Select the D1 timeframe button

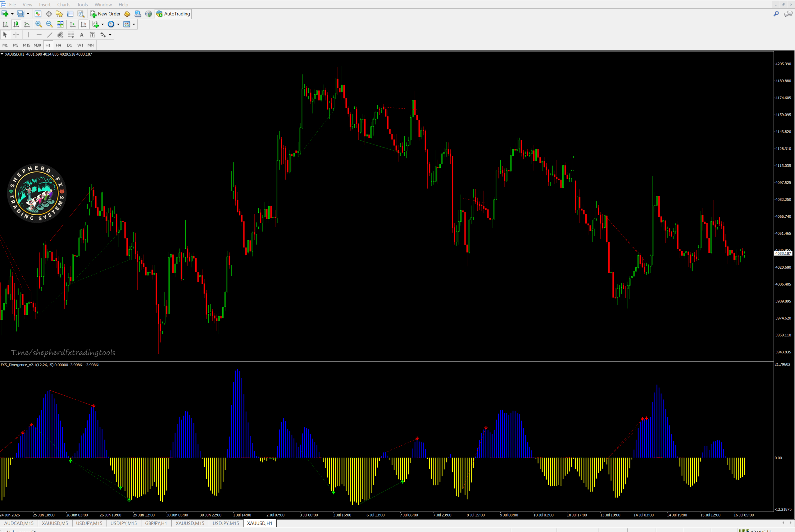point(69,45)
